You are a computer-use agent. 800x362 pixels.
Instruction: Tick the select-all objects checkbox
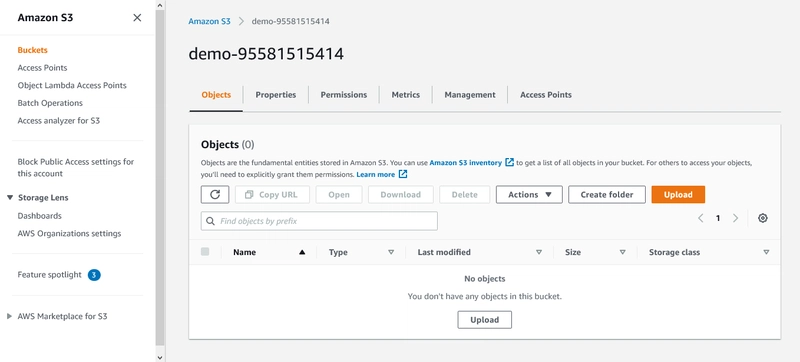pyautogui.click(x=205, y=251)
